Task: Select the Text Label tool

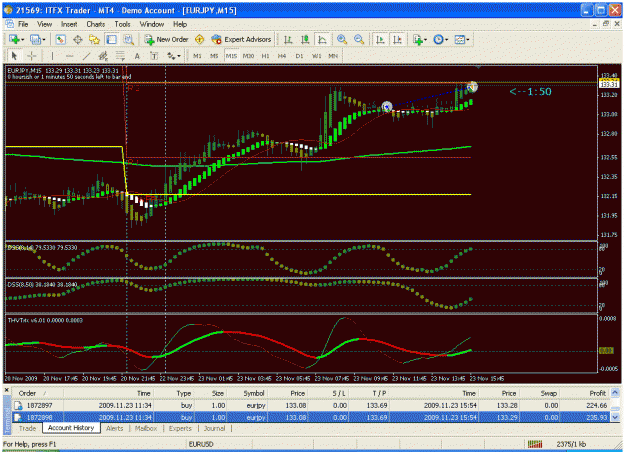Action: pyautogui.click(x=154, y=56)
